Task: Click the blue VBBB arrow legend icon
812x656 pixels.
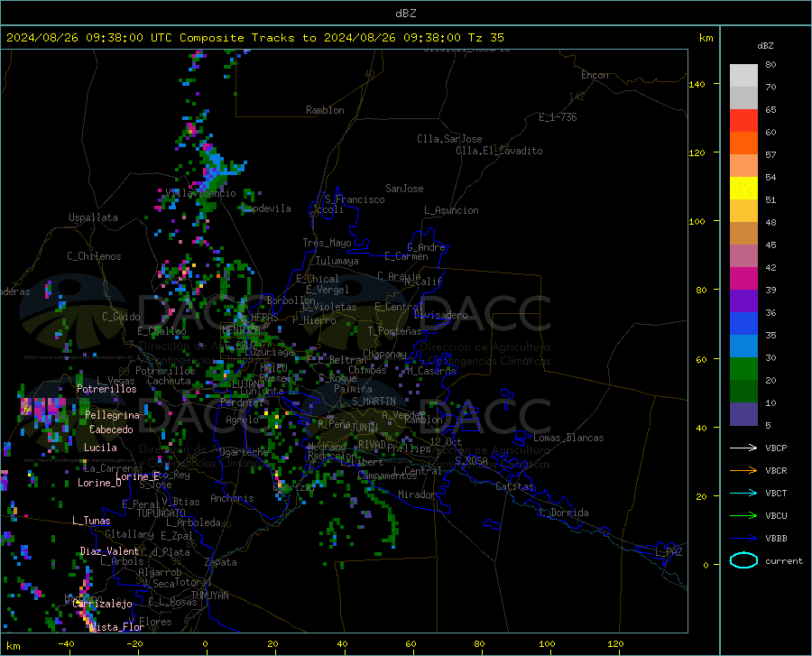Action: click(x=743, y=539)
